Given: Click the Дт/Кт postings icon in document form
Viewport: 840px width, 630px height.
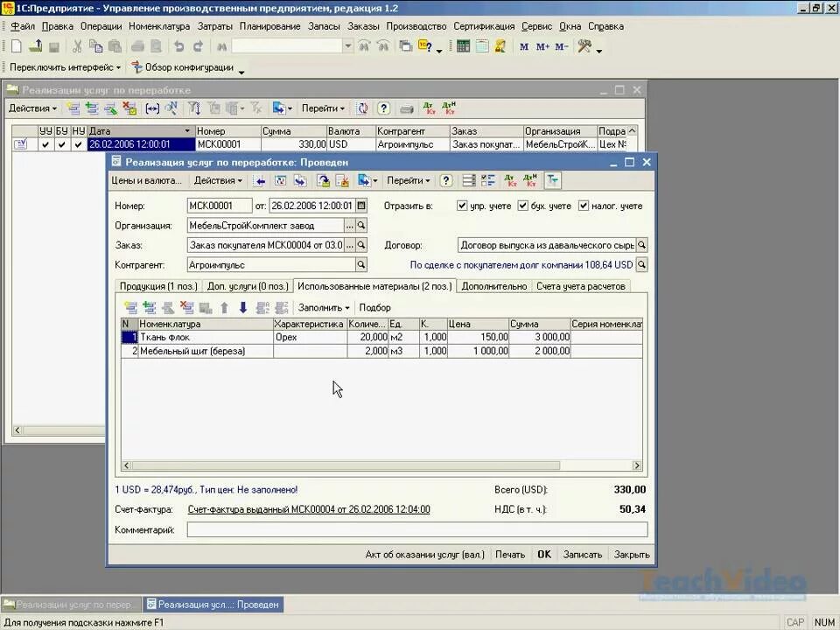Looking at the screenshot, I should (510, 180).
